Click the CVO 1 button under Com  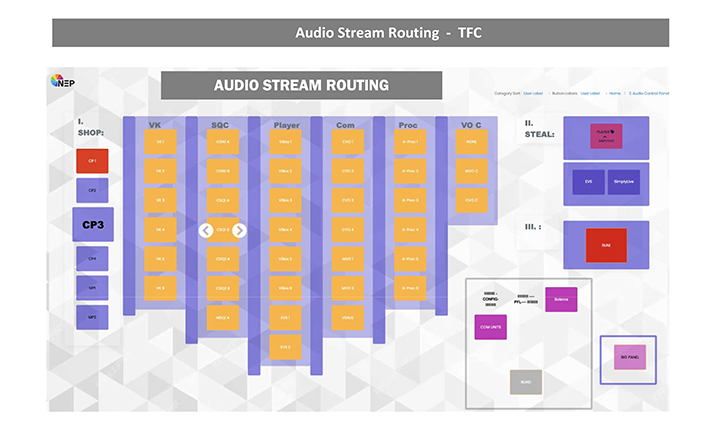coord(347,143)
